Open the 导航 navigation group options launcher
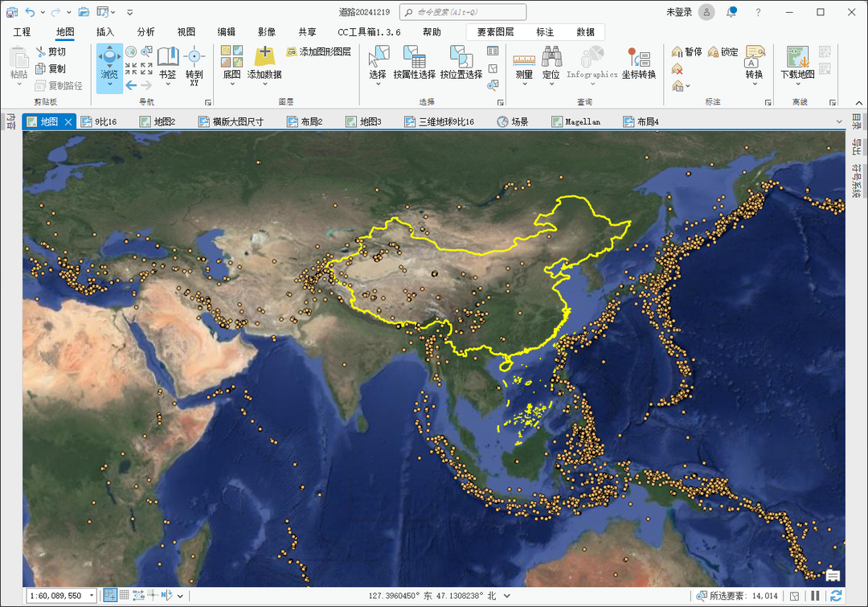 pos(208,102)
